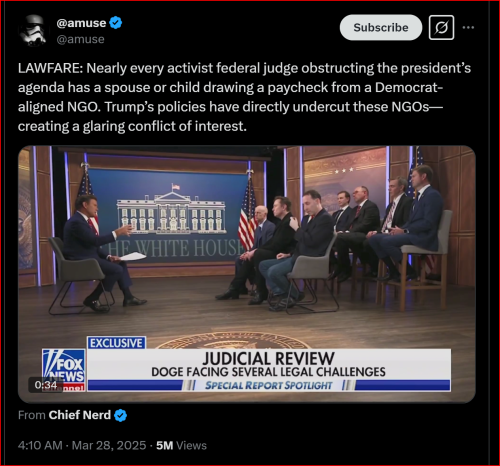View the 5M Views analytics
The width and height of the screenshot is (500, 466).
181,445
